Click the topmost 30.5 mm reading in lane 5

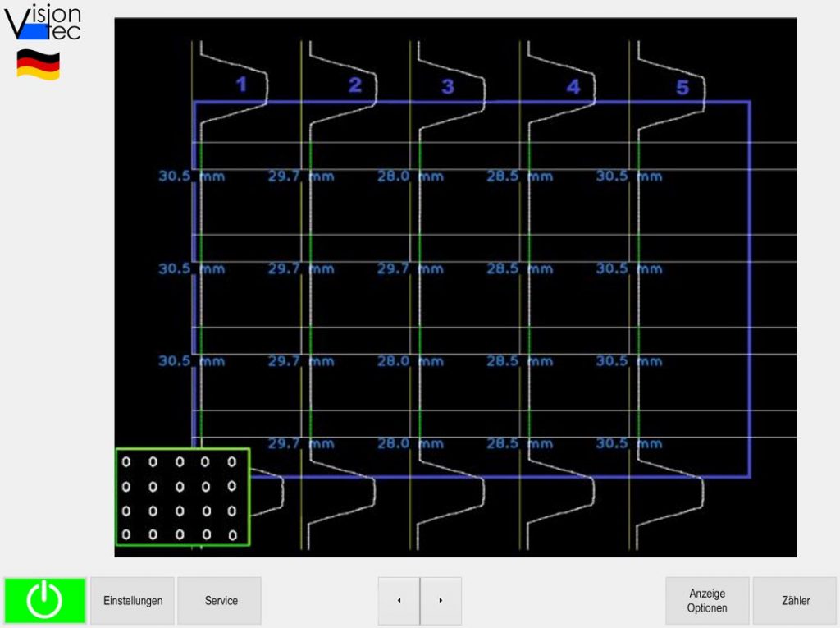[628, 176]
